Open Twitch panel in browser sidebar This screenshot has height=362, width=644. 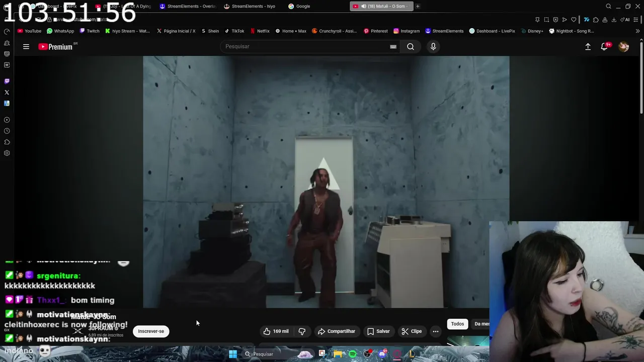(x=7, y=81)
